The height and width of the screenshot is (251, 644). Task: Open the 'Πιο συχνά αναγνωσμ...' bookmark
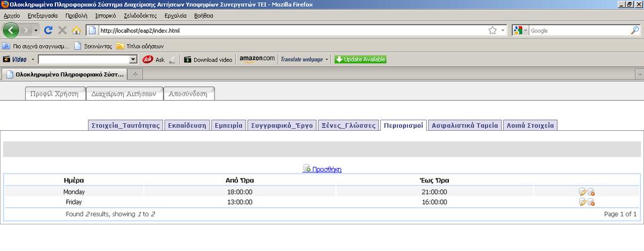[x=36, y=47]
